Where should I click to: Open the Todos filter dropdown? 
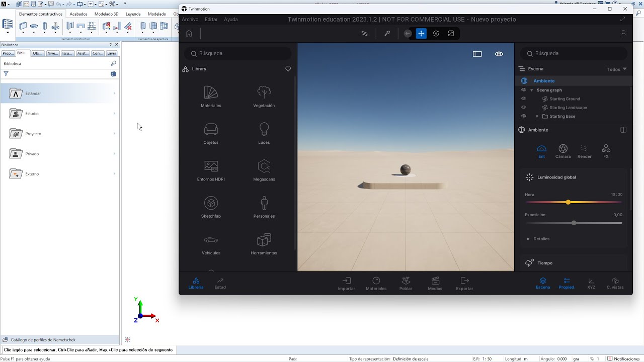(x=617, y=69)
